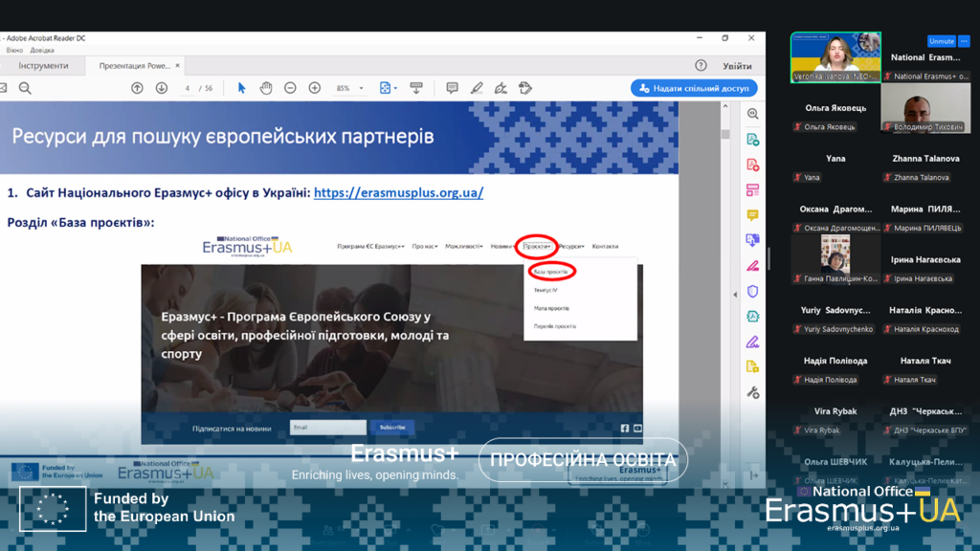Open the Protect shield tool
The height and width of the screenshot is (551, 980).
point(752,291)
